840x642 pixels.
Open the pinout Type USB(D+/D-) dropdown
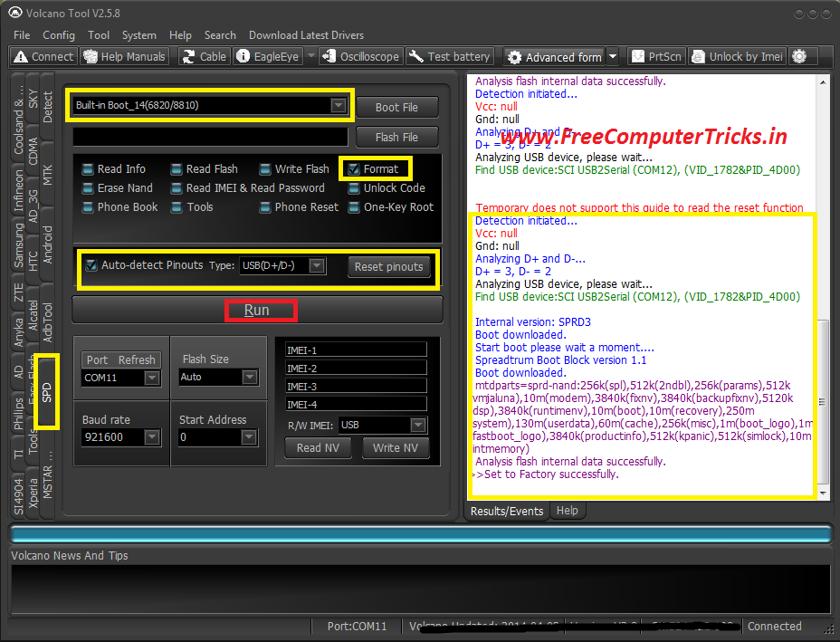pyautogui.click(x=317, y=266)
